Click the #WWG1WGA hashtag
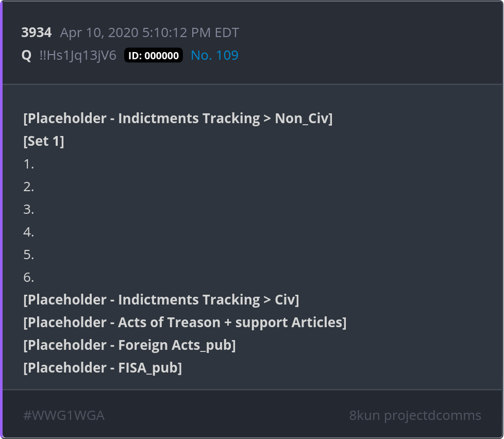This screenshot has height=439, width=504. [x=64, y=415]
